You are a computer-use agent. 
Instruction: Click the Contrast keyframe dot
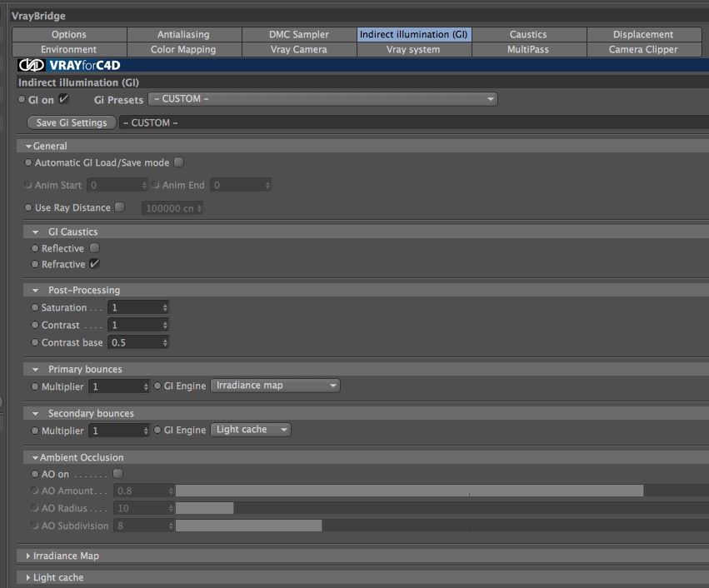point(35,325)
